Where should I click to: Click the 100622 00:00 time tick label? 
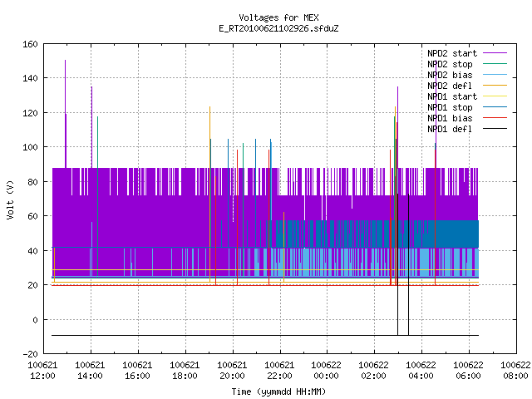click(x=326, y=371)
